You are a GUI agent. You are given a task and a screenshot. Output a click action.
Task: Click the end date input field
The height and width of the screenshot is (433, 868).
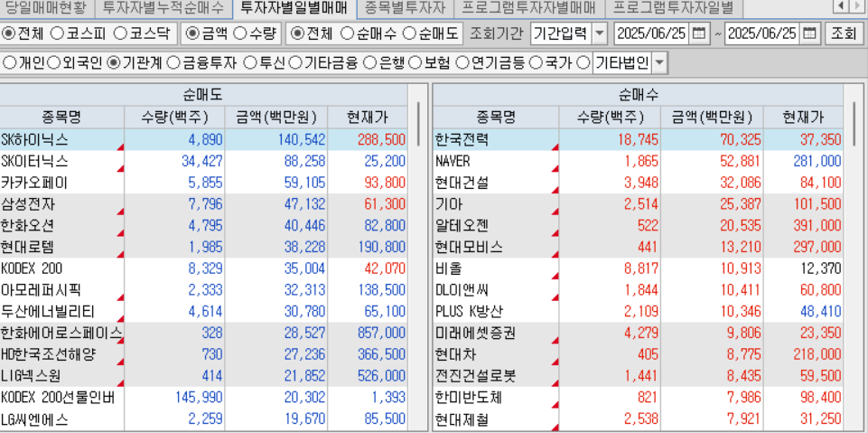tap(762, 33)
